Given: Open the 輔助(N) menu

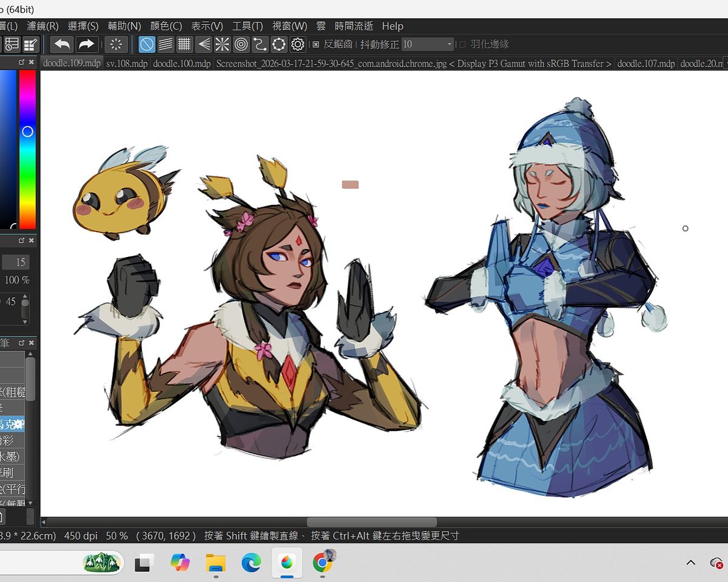Looking at the screenshot, I should point(124,26).
